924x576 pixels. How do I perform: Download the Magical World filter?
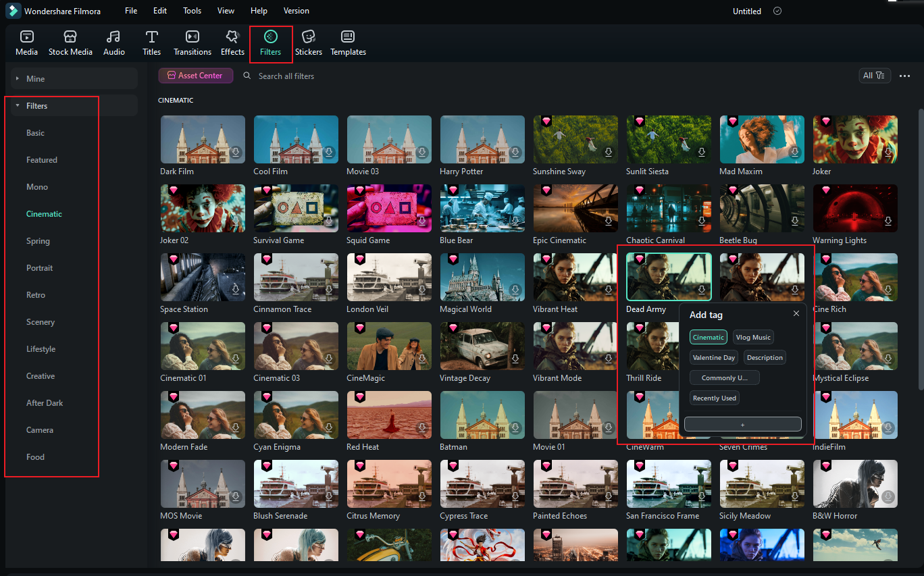click(x=515, y=290)
